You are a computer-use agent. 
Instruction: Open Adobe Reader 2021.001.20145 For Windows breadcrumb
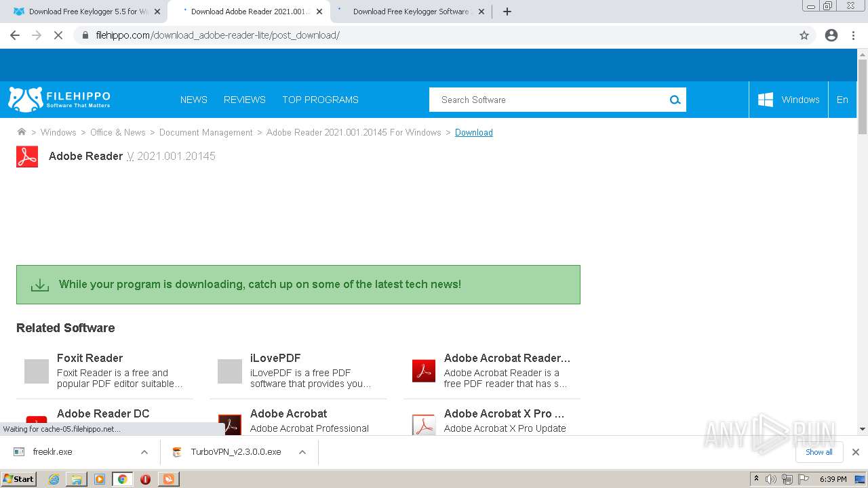[x=354, y=133]
